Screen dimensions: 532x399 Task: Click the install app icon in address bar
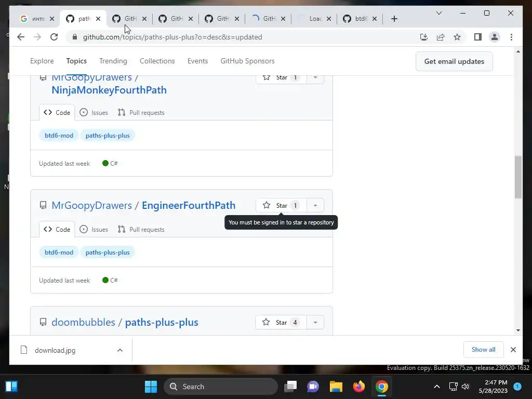[x=424, y=37]
